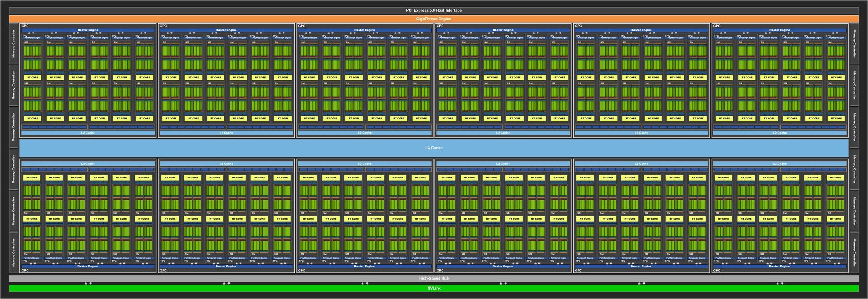The width and height of the screenshot is (868, 299).
Task: Click the PCI Express 5.0 Host Interface bar
Action: 434,10
